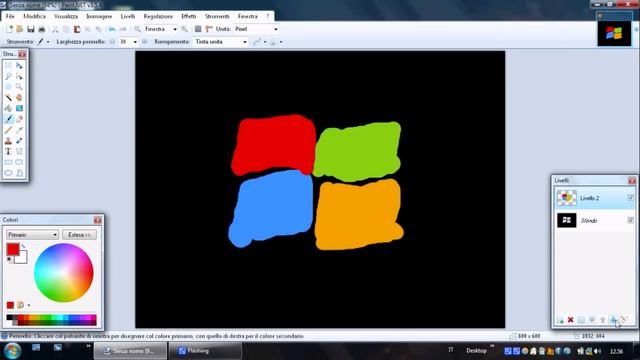Click the zoom out magnifier icon
This screenshot has height=360, width=640.
point(138,29)
